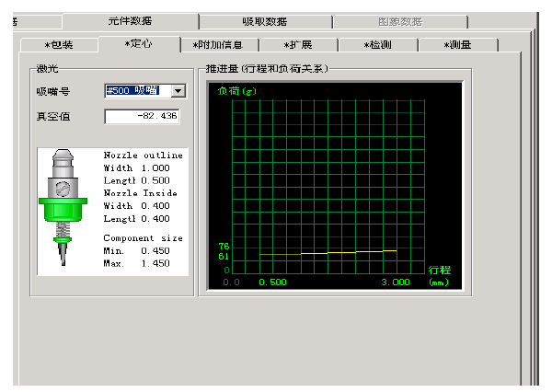This screenshot has height=392, width=552.
Task: Select the #500 吸嘴 combo box text
Action: click(132, 90)
